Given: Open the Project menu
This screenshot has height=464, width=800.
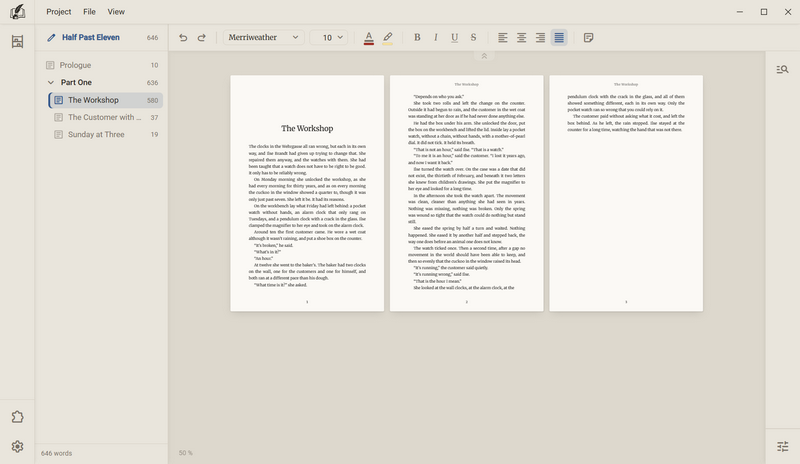Looking at the screenshot, I should (59, 12).
